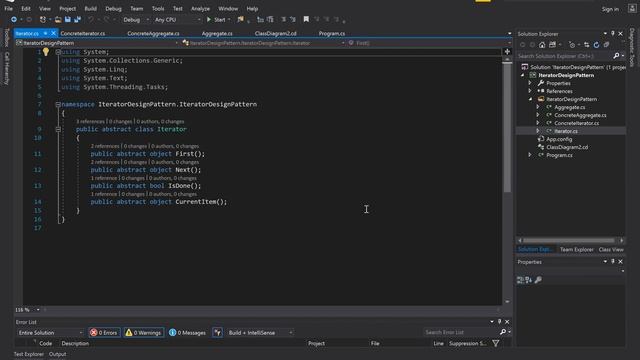Viewport: 640px width, 360px height.
Task: Open the Build menu
Action: coord(91,9)
